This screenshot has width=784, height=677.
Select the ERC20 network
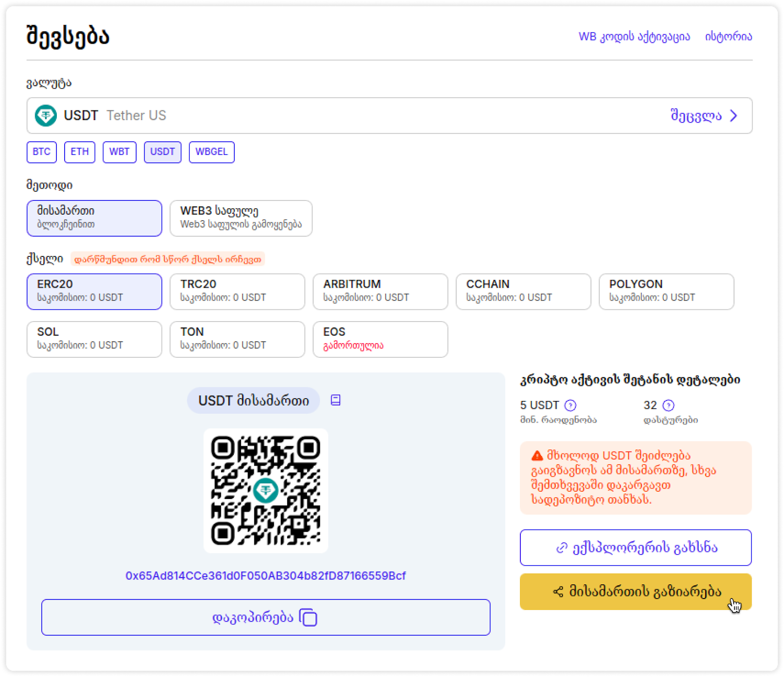(x=95, y=292)
